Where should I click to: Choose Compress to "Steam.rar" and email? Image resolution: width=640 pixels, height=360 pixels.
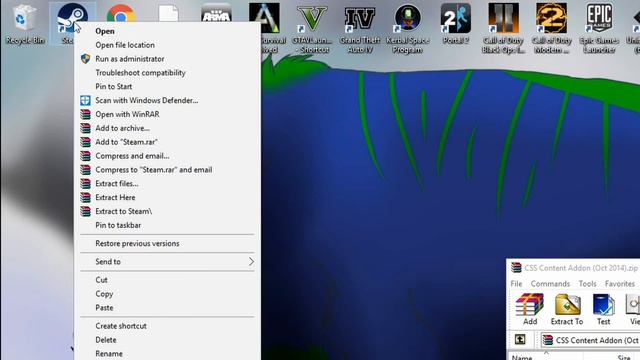(167, 170)
